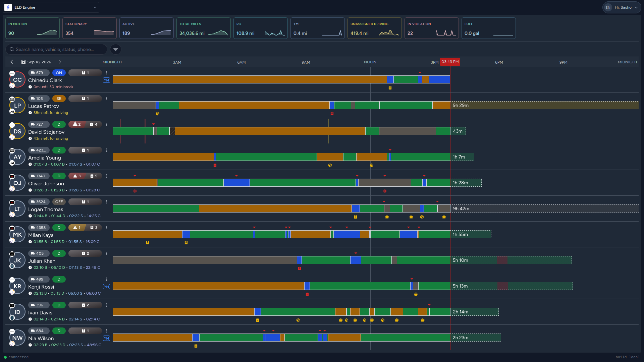Open the In Violation stat card
This screenshot has width=644, height=362.
(x=432, y=28)
